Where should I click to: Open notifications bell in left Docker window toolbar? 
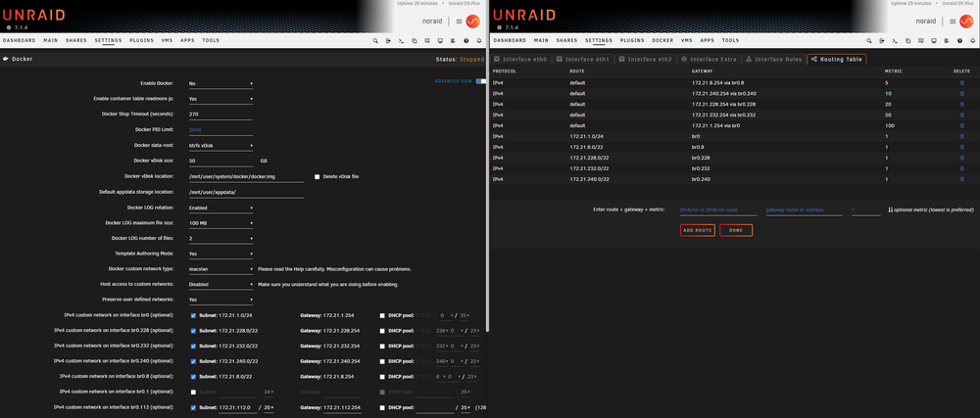click(479, 40)
